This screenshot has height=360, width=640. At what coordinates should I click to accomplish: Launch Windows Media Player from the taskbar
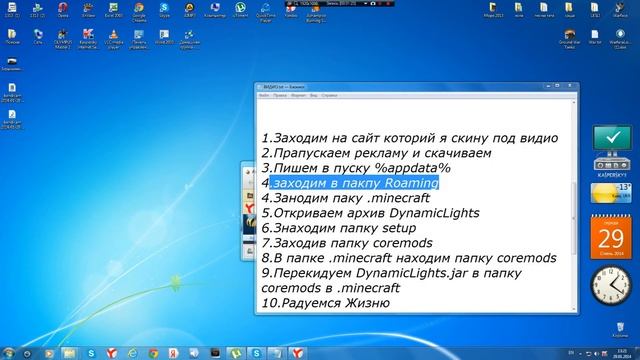point(49,353)
